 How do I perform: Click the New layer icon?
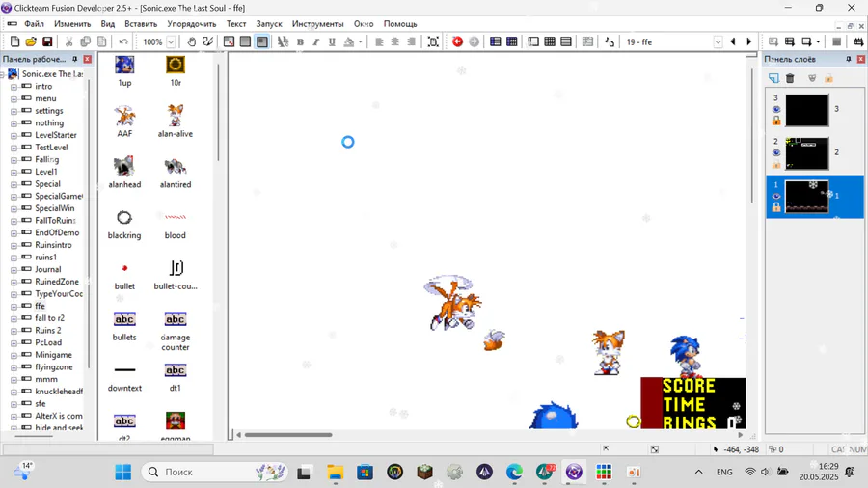(773, 78)
